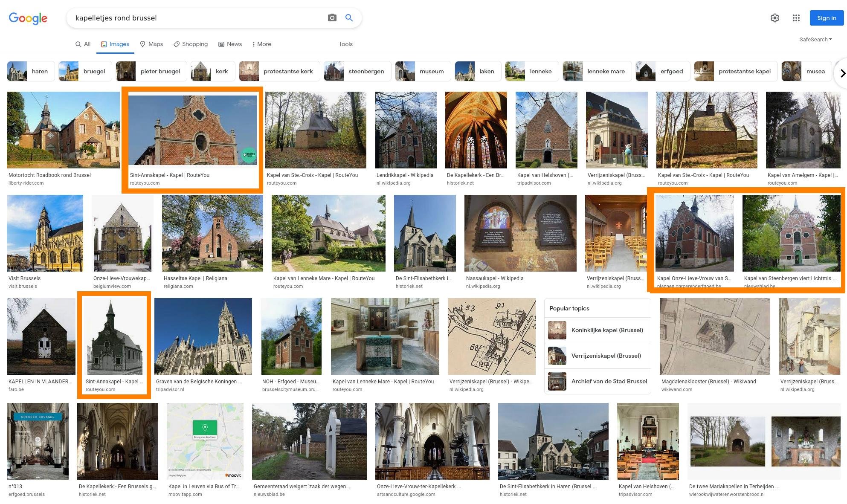
Task: Open the Maps tab with pin icon
Action: pyautogui.click(x=151, y=44)
